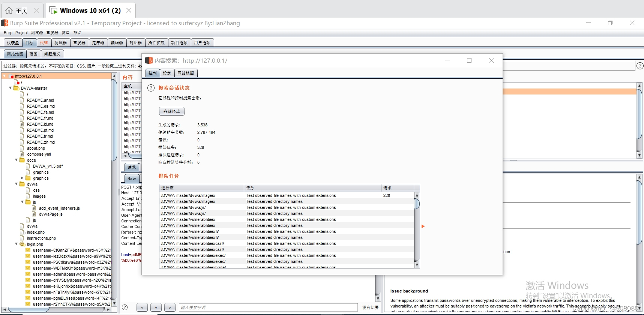644x315 pixels.
Task: Click the orange arrow right of the task table
Action: click(423, 226)
